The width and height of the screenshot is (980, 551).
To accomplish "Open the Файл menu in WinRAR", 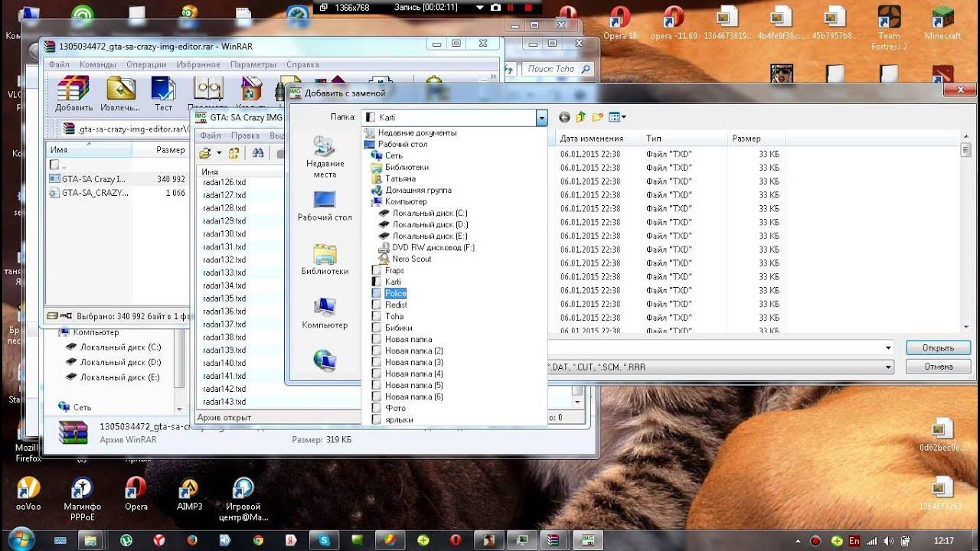I will tap(58, 65).
